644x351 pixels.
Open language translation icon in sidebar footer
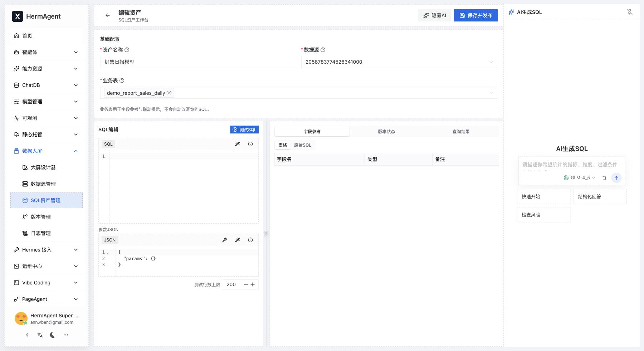[x=40, y=335]
